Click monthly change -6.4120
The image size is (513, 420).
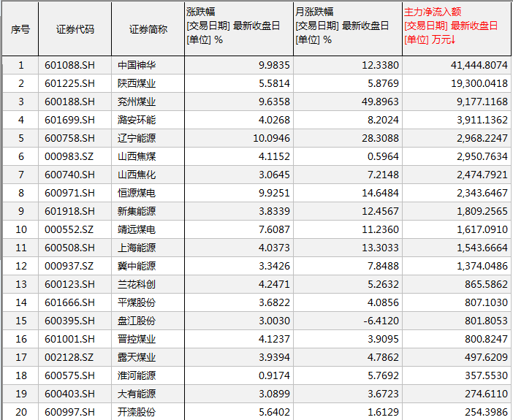(x=381, y=321)
